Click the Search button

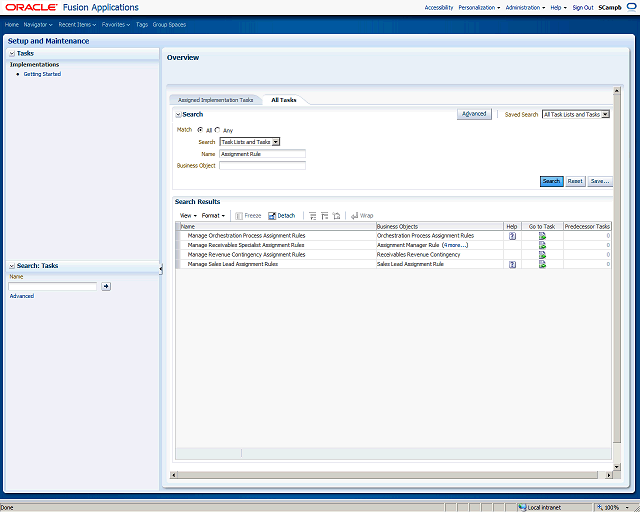click(551, 181)
